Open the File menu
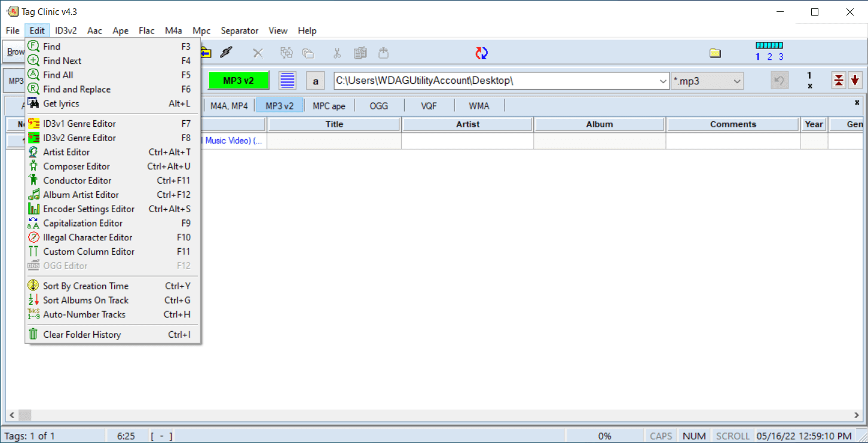 pyautogui.click(x=13, y=30)
